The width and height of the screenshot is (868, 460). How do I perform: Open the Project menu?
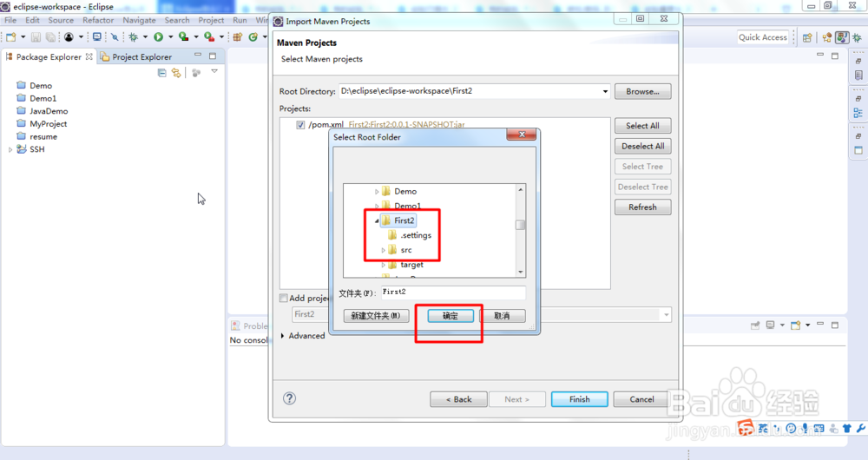tap(211, 20)
